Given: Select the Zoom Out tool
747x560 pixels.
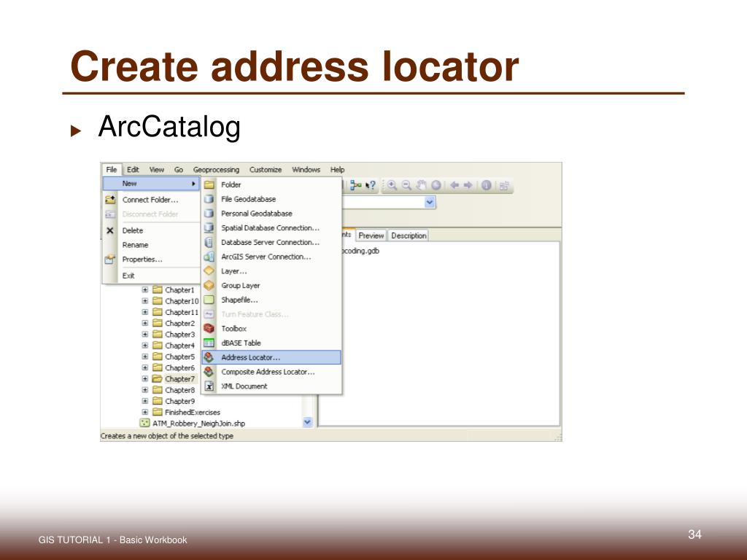Looking at the screenshot, I should (x=407, y=184).
